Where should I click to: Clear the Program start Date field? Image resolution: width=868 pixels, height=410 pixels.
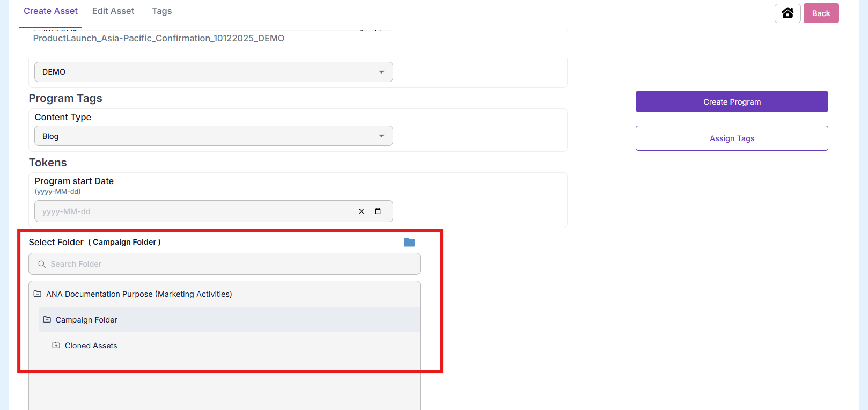(x=361, y=211)
